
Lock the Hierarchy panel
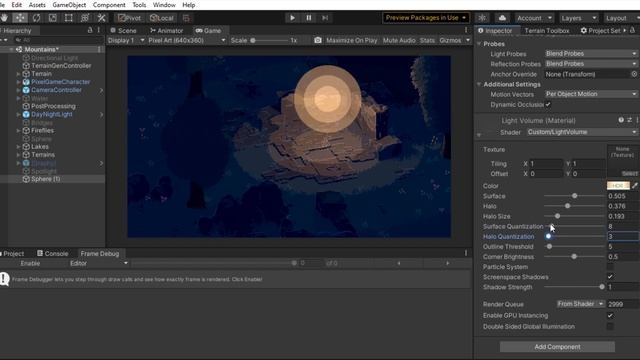[90, 30]
